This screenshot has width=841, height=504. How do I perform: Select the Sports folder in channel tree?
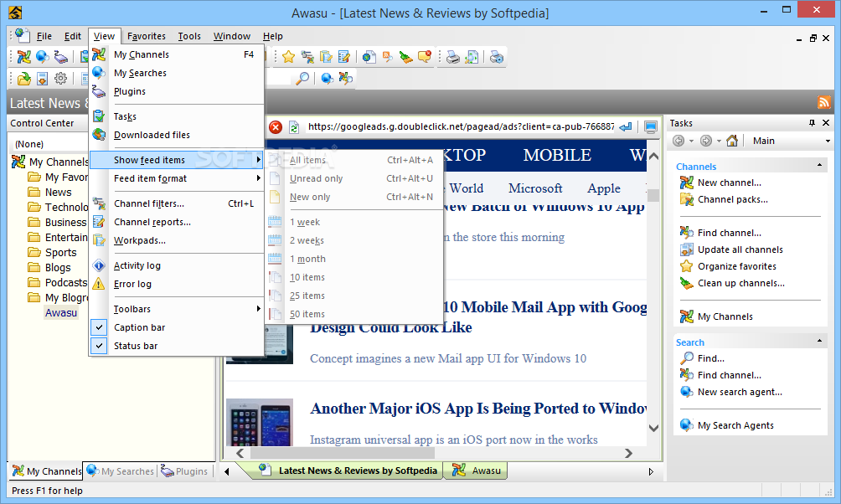[x=60, y=253]
